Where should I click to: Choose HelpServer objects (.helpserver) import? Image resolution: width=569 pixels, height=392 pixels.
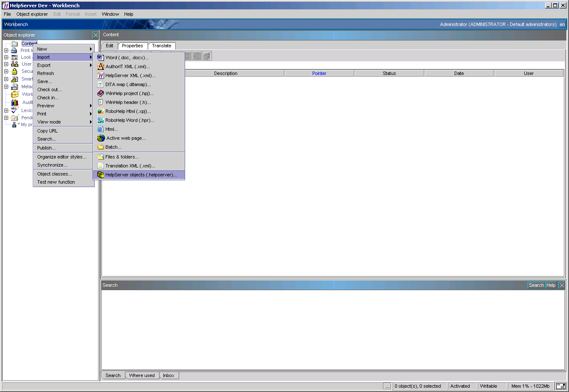(139, 175)
